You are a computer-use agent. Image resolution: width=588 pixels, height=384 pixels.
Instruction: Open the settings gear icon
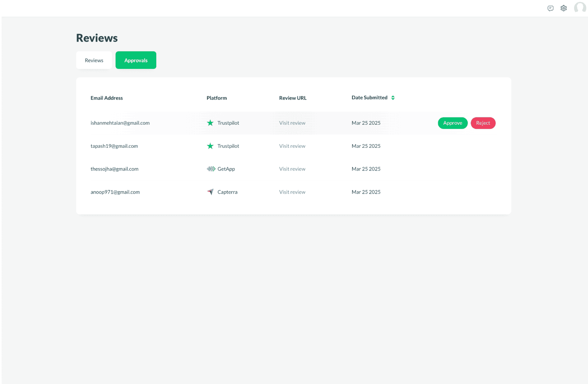[x=563, y=8]
